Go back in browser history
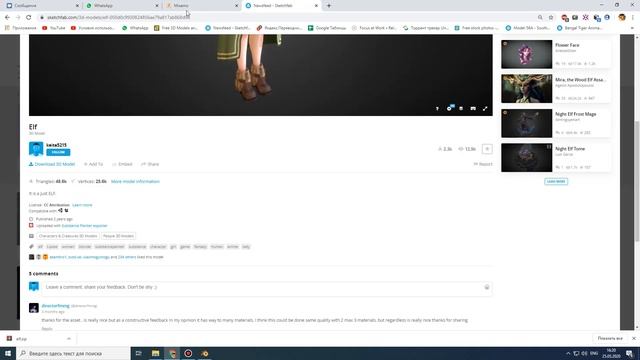640x360 pixels. [7, 17]
